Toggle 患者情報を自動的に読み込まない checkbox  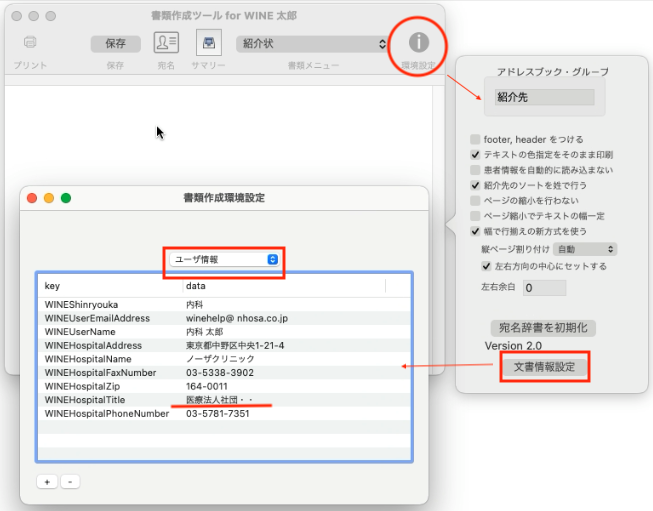[475, 170]
